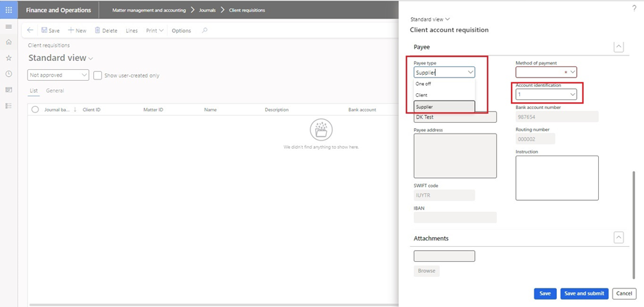
Task: Click the Description column header
Action: coord(276,110)
